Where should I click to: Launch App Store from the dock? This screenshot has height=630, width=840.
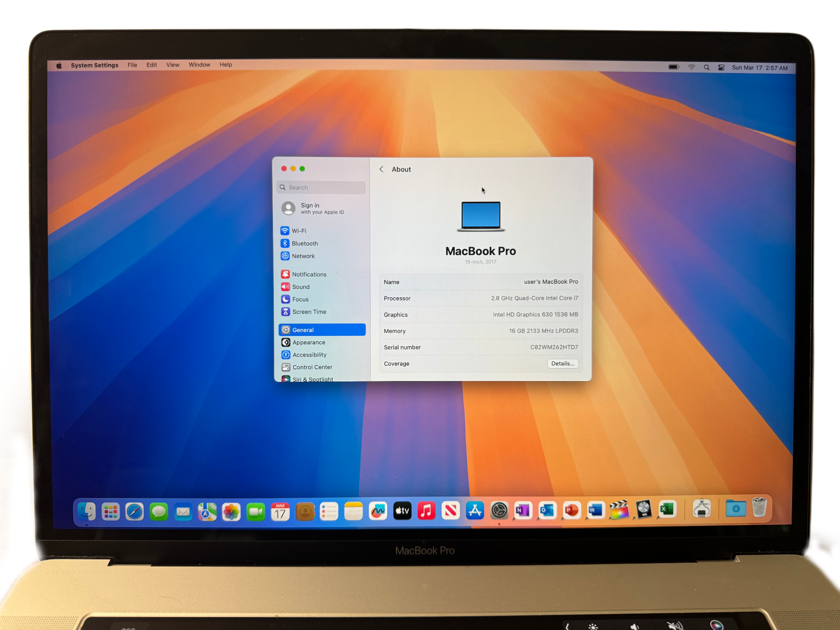coord(475,511)
